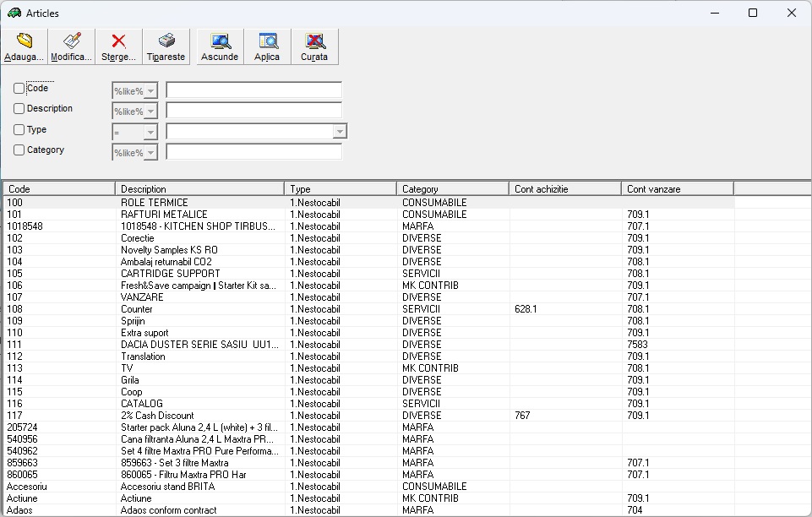812x517 pixels.
Task: Select the DACIA DUSTER SERIE SASIU row
Action: (198, 345)
